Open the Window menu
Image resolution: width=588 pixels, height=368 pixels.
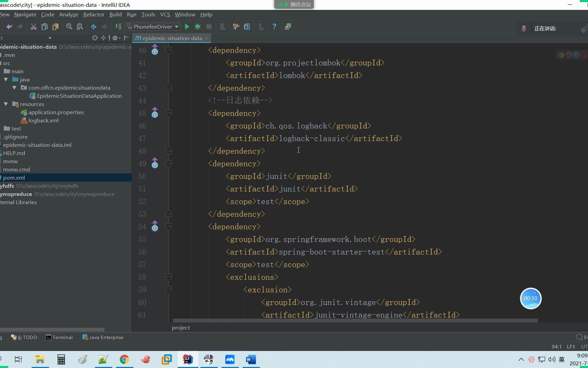coord(185,14)
